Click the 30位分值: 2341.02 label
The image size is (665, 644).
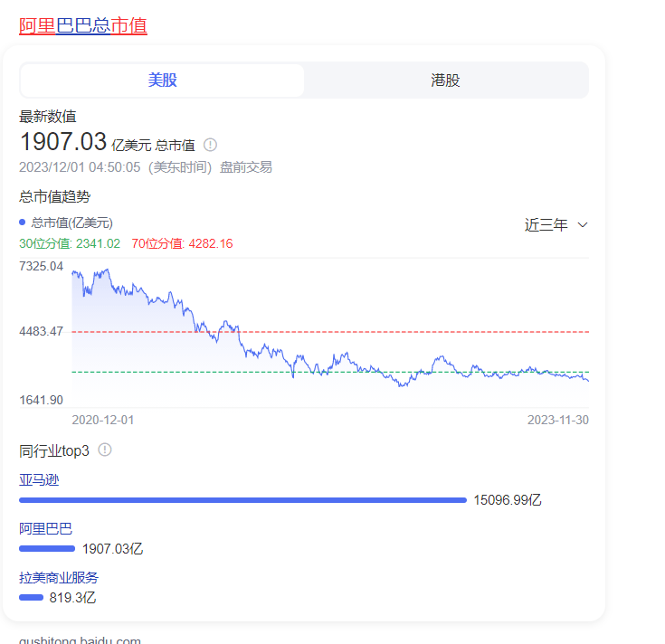(x=70, y=244)
